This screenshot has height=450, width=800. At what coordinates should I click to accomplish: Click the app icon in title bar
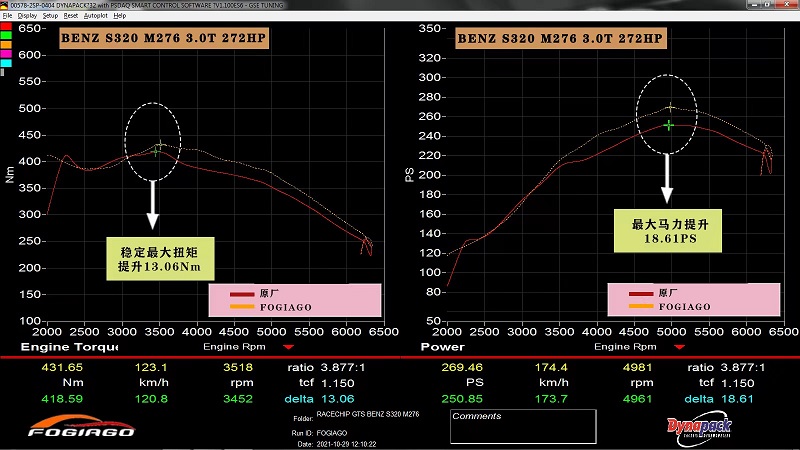tap(5, 5)
